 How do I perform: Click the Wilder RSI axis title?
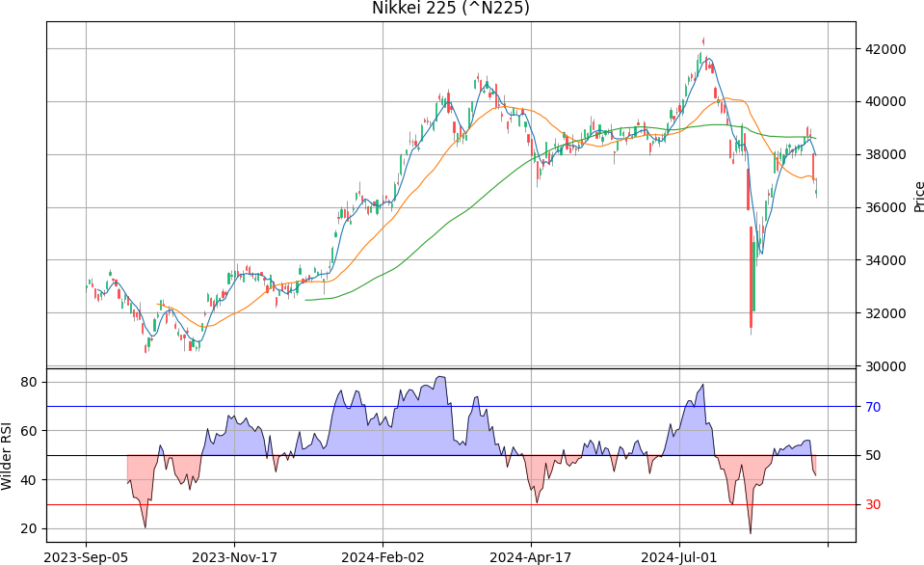tap(7, 456)
